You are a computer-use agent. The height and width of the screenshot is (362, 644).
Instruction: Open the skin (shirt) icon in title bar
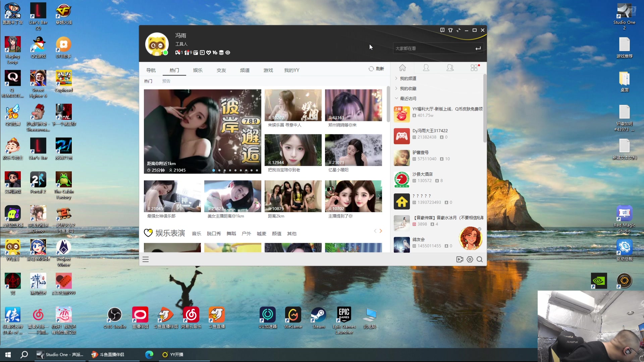tap(450, 30)
